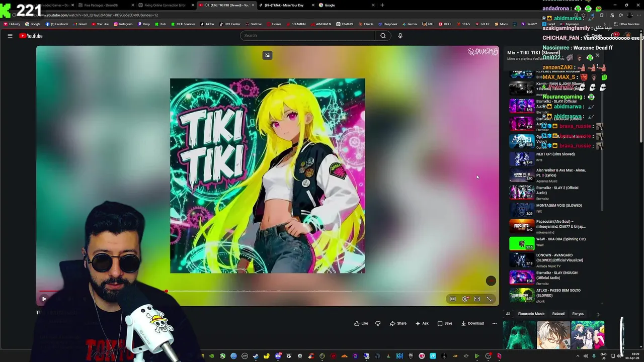Open the Claude bookmark
644x362 pixels.
tap(366, 24)
